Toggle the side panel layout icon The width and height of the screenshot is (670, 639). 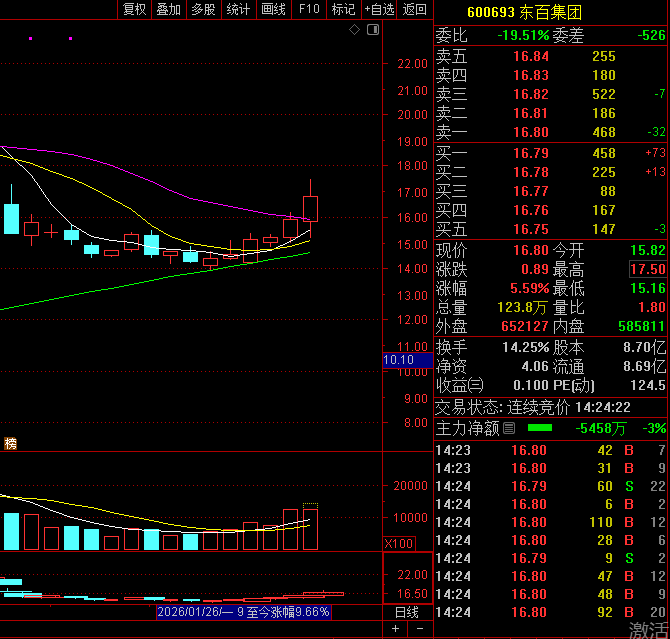tap(373, 29)
